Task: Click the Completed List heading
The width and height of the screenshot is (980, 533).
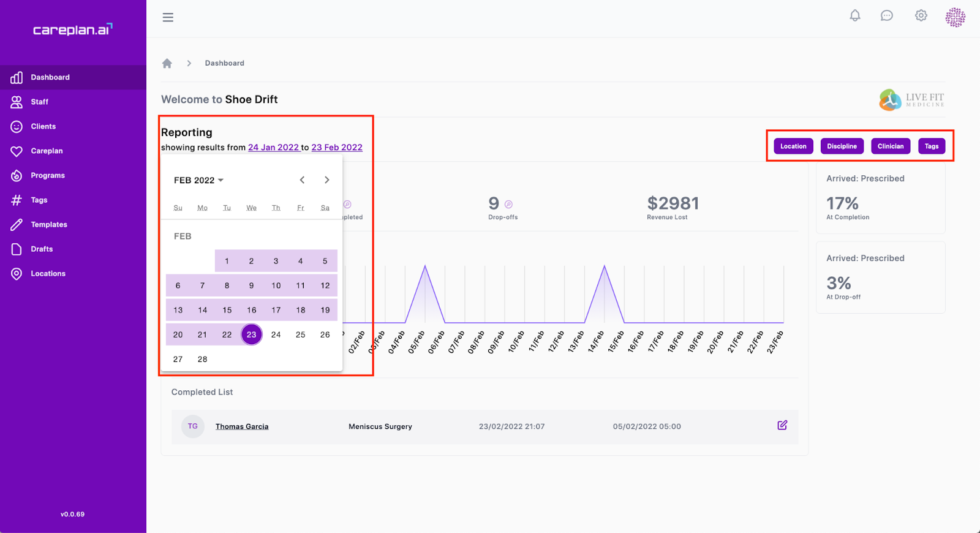Action: tap(202, 392)
